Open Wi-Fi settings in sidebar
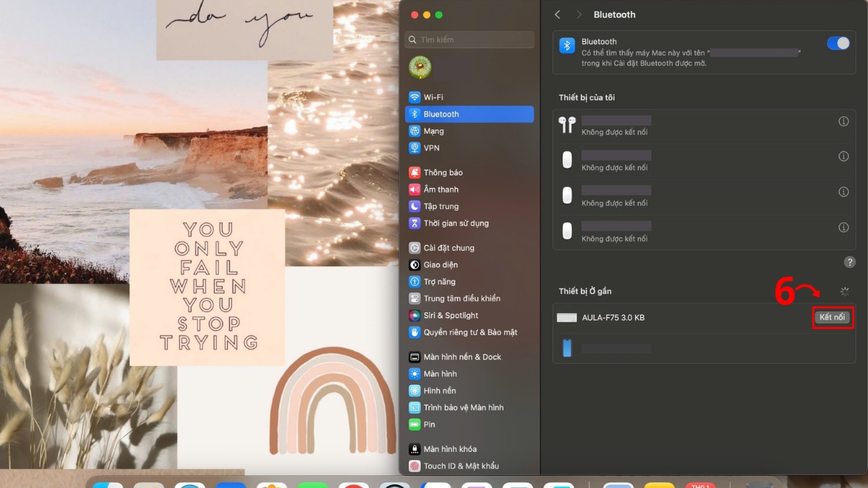Image resolution: width=868 pixels, height=488 pixels. [469, 97]
